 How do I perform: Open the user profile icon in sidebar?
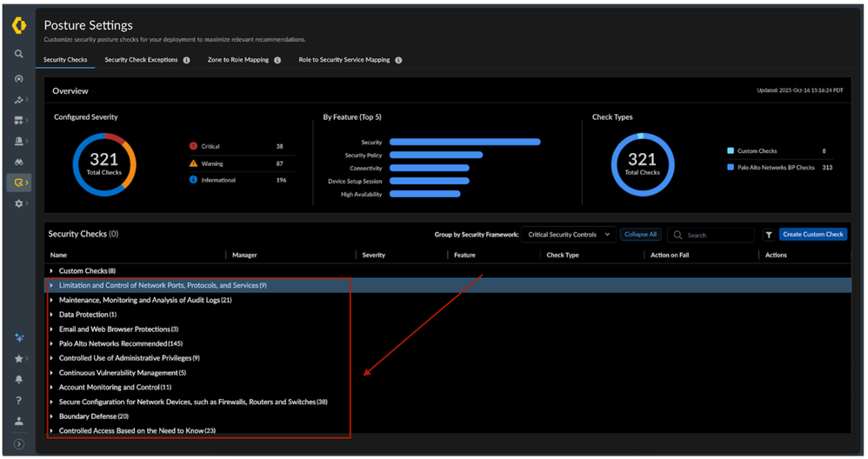point(18,422)
